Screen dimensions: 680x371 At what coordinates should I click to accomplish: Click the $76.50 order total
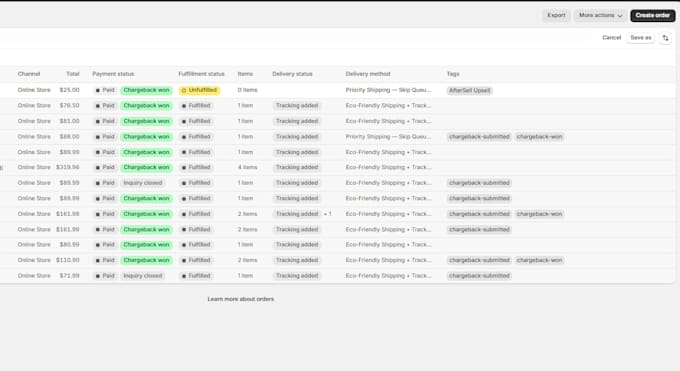pyautogui.click(x=69, y=105)
